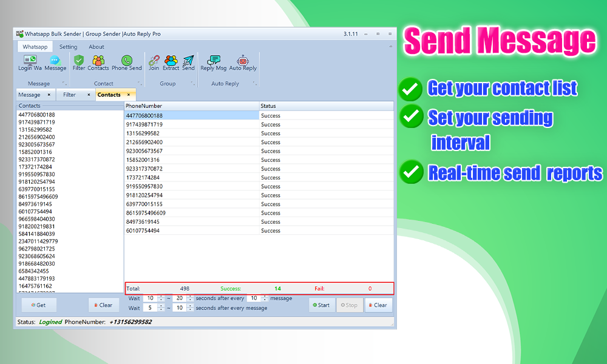
Task: Click the Start sending button
Action: click(x=322, y=305)
